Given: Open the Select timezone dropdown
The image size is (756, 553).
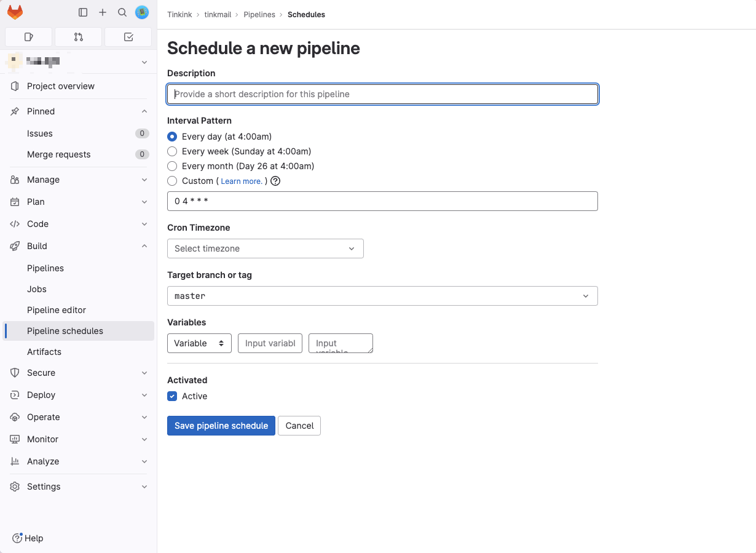Looking at the screenshot, I should 266,249.
